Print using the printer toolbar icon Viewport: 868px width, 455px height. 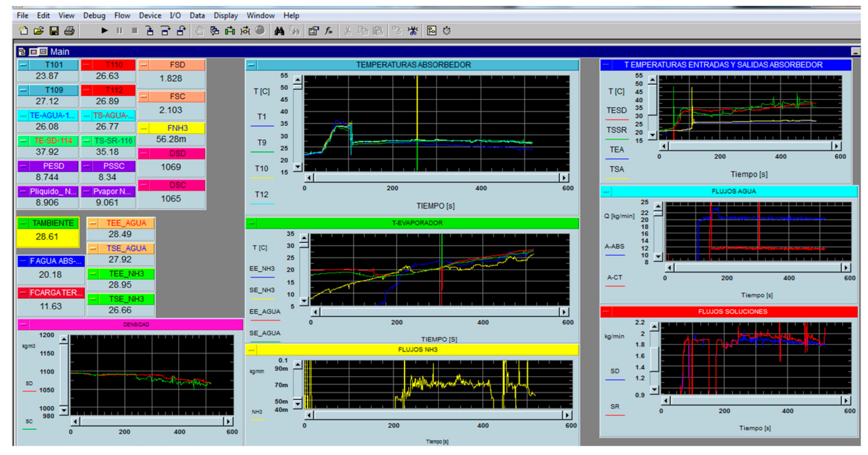click(69, 31)
